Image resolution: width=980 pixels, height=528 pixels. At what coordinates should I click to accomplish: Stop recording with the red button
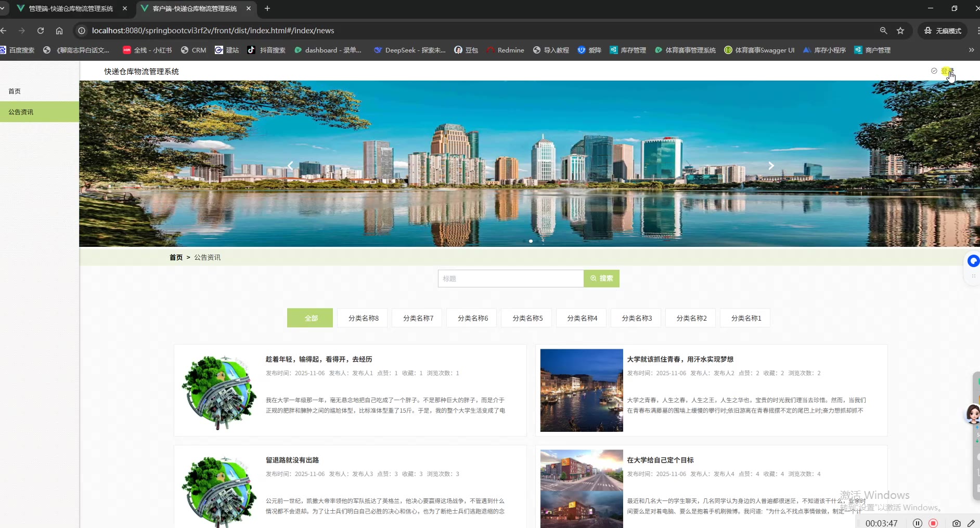point(933,523)
